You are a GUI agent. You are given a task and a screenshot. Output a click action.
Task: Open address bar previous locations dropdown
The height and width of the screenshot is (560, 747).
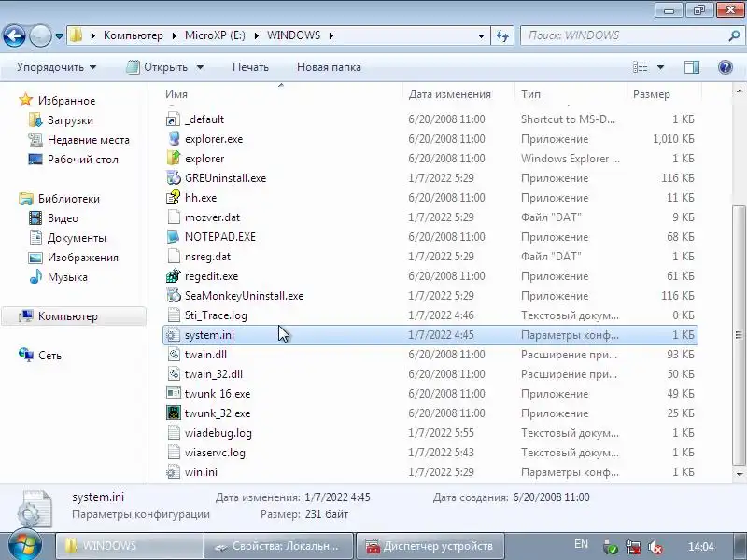[481, 35]
